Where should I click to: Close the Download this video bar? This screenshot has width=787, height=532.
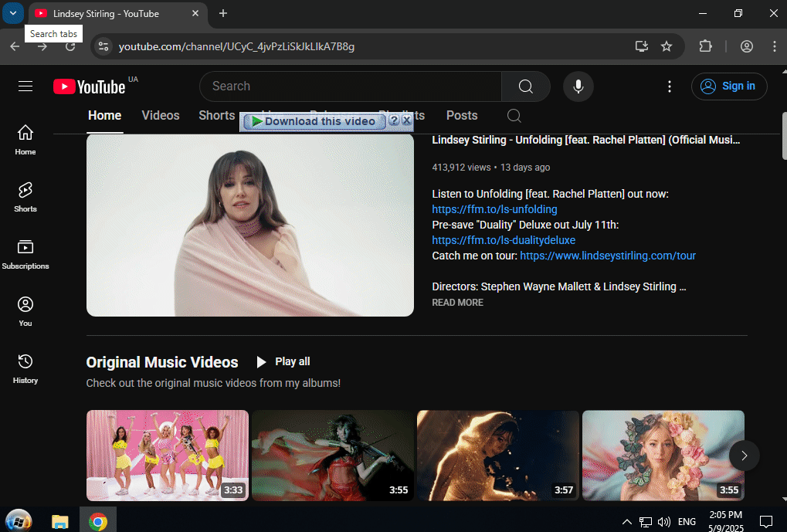[x=406, y=120]
